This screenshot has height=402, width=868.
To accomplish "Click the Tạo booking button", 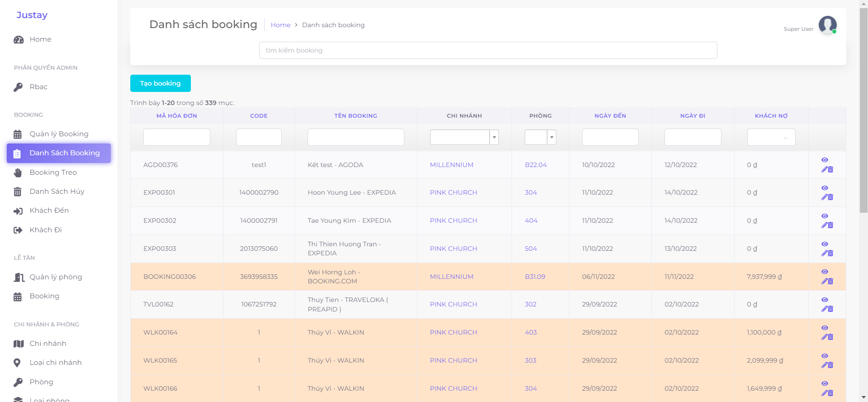I will (x=160, y=83).
